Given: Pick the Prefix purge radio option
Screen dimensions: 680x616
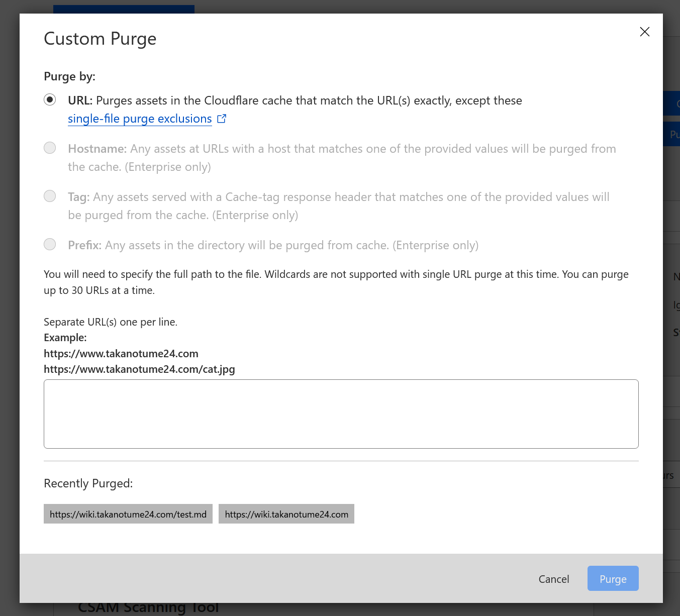Looking at the screenshot, I should click(x=50, y=244).
